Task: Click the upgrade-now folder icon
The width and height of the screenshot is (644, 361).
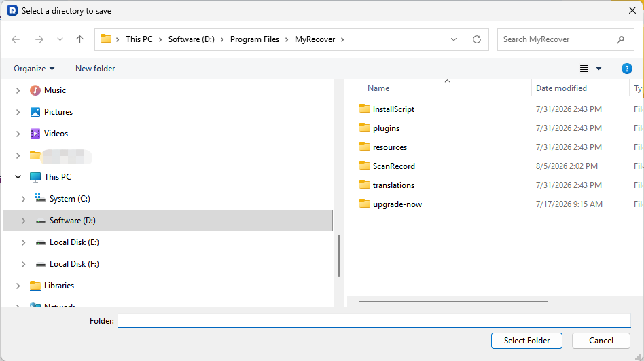Action: pyautogui.click(x=365, y=204)
